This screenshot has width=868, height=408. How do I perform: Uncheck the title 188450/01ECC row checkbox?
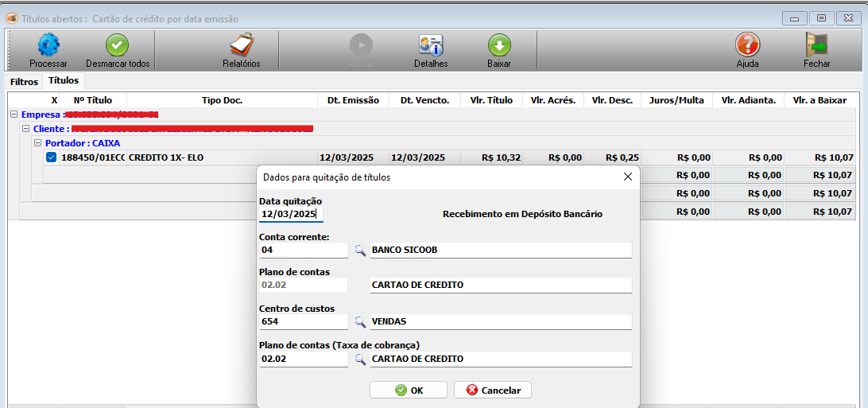click(52, 157)
